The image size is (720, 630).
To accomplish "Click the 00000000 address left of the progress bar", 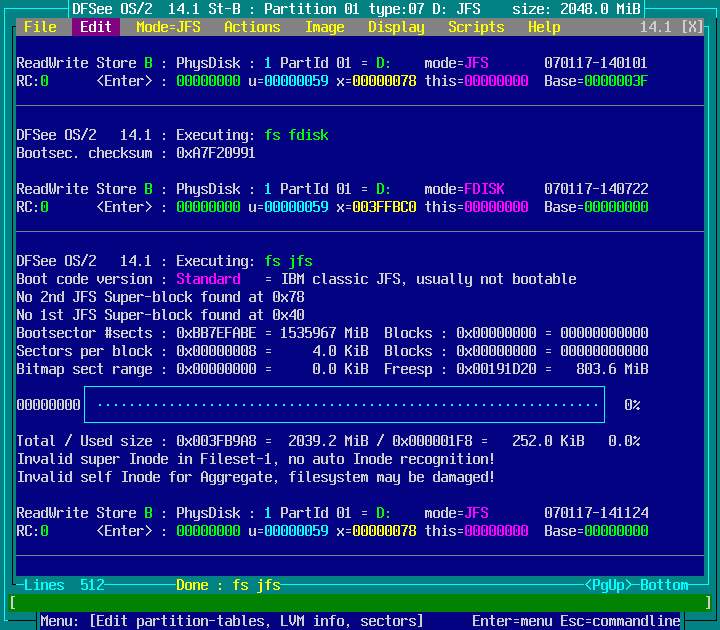I will tap(48, 405).
